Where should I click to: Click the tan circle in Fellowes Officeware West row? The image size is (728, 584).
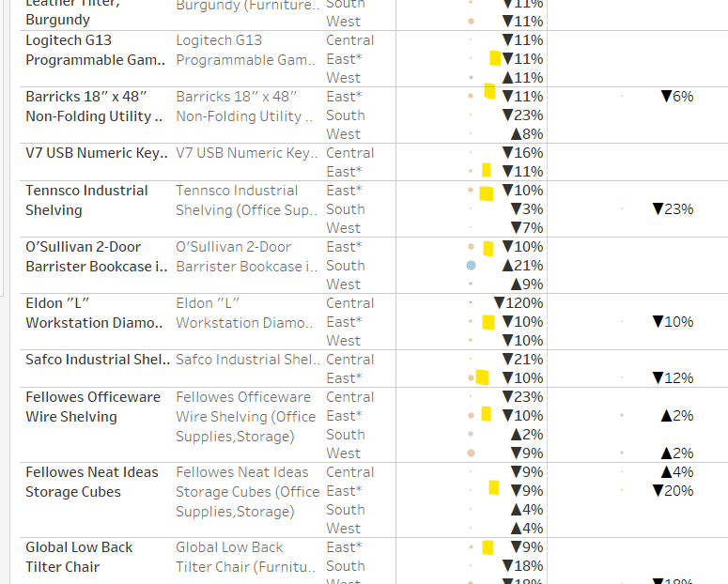click(471, 453)
